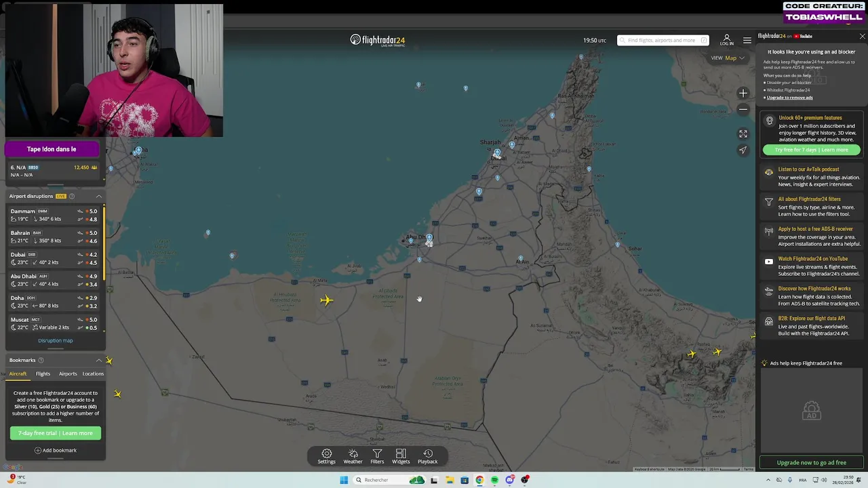This screenshot has height=488, width=868.
Task: Click 7-day free trial button
Action: click(56, 433)
